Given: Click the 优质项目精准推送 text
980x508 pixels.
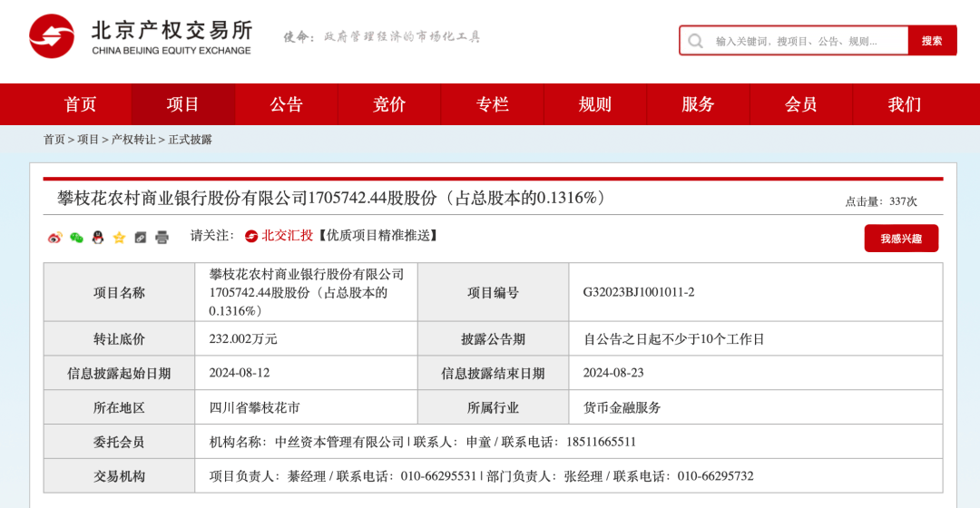Looking at the screenshot, I should pos(378,236).
